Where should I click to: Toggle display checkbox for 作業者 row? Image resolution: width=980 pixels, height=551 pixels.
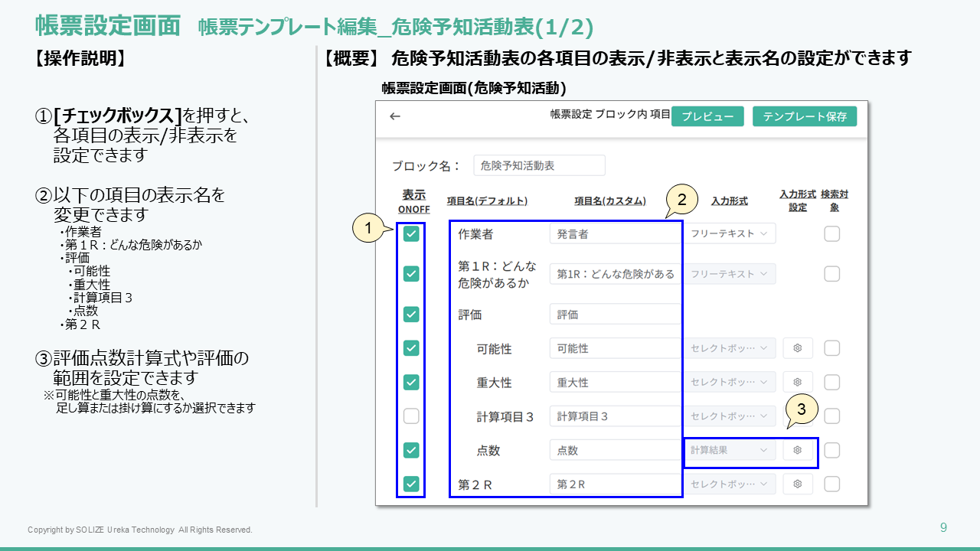point(411,234)
